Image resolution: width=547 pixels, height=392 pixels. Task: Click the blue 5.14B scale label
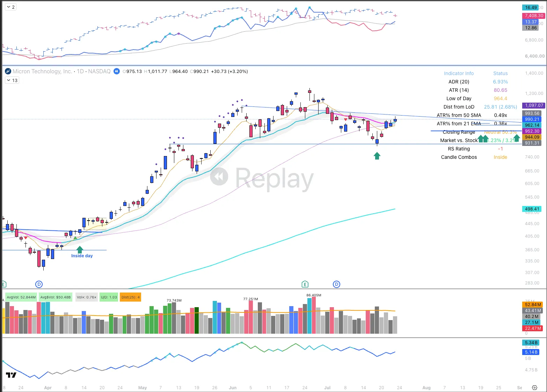coord(531,352)
